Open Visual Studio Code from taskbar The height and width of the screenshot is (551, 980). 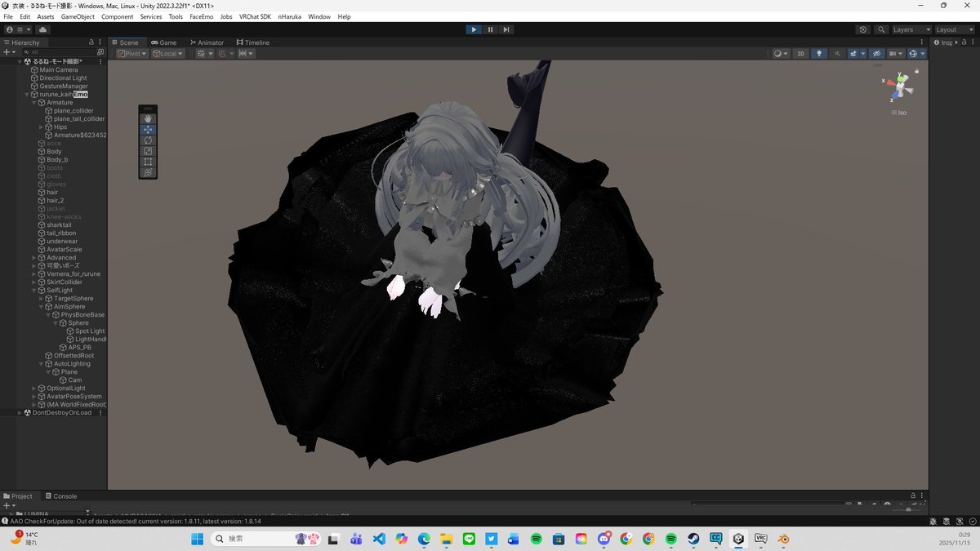pyautogui.click(x=378, y=539)
